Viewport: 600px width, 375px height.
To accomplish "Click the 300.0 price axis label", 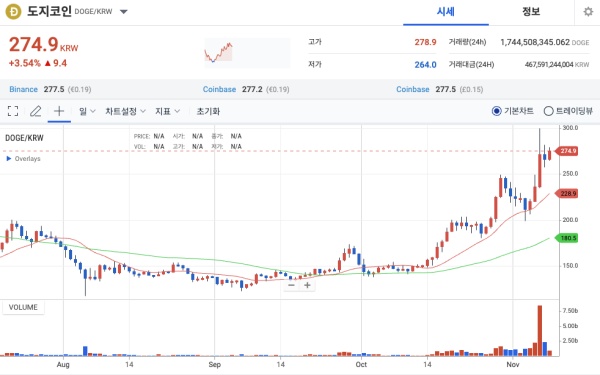I will tap(570, 128).
